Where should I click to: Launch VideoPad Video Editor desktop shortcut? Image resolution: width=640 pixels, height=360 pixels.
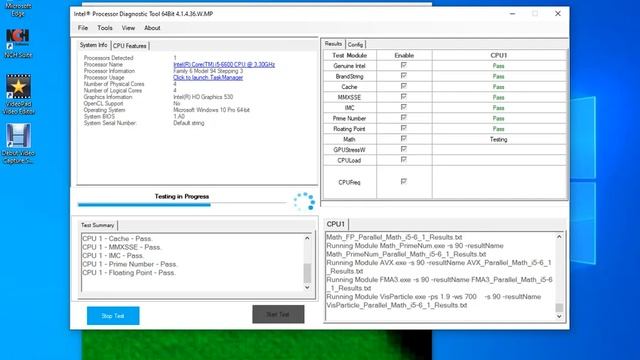tap(18, 95)
